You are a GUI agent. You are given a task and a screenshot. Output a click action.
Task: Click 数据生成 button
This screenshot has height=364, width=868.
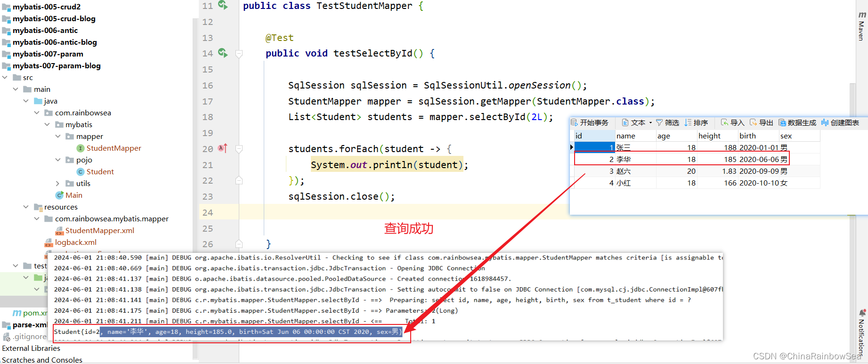tap(797, 122)
